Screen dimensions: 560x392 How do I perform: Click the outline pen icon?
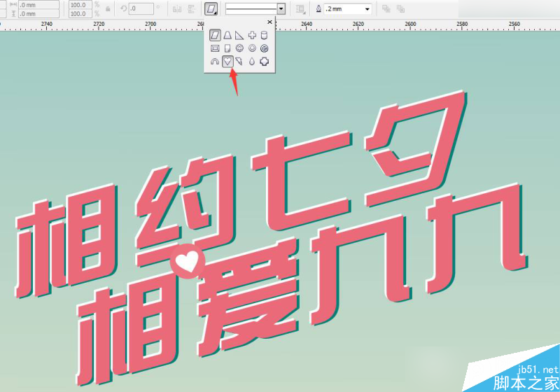pyautogui.click(x=318, y=9)
